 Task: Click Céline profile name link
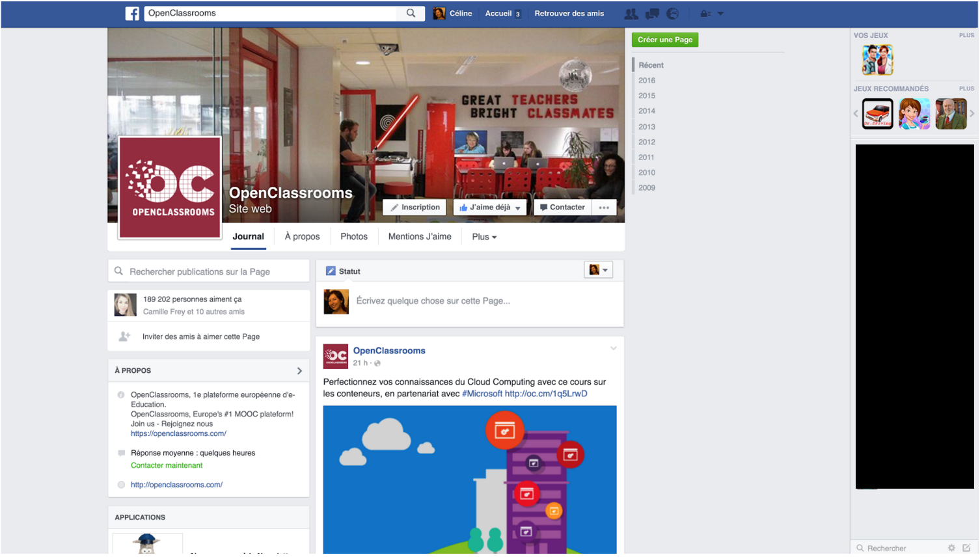click(x=461, y=14)
